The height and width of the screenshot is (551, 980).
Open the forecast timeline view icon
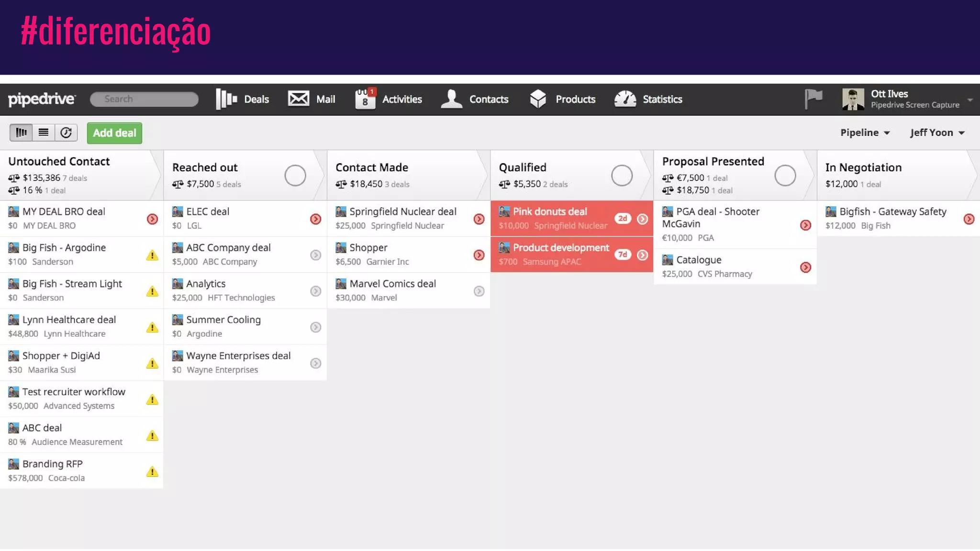pyautogui.click(x=66, y=132)
